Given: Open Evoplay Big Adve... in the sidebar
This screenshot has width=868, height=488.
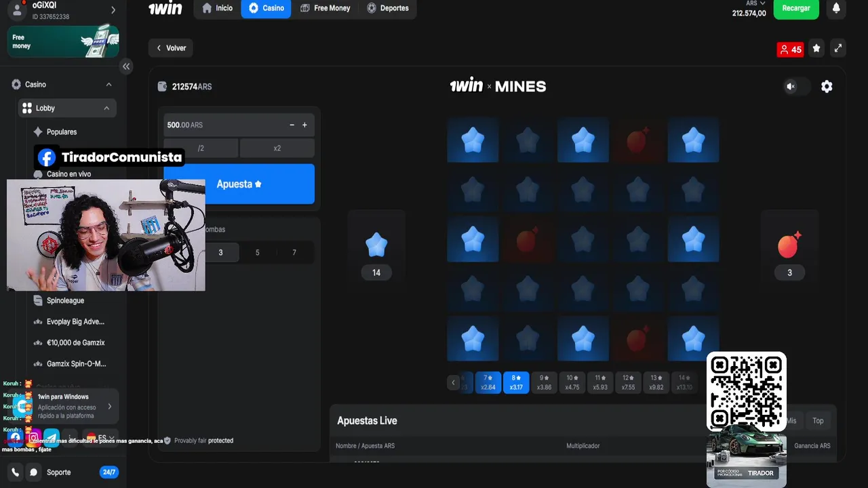Looking at the screenshot, I should click(75, 322).
